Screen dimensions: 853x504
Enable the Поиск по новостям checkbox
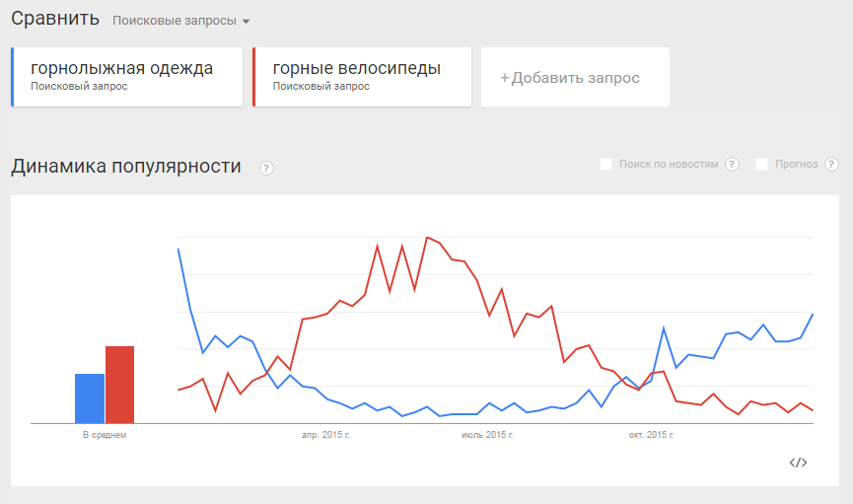(606, 164)
